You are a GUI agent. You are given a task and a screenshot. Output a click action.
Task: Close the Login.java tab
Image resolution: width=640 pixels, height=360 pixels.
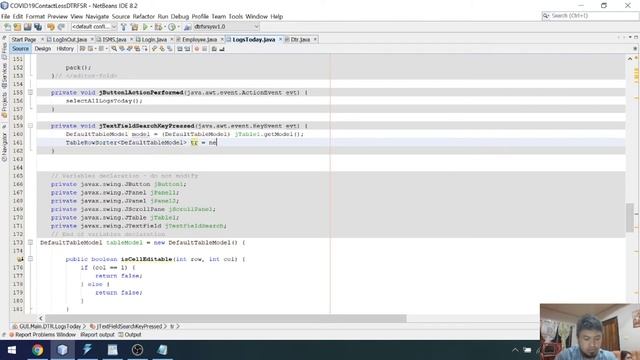(172, 39)
